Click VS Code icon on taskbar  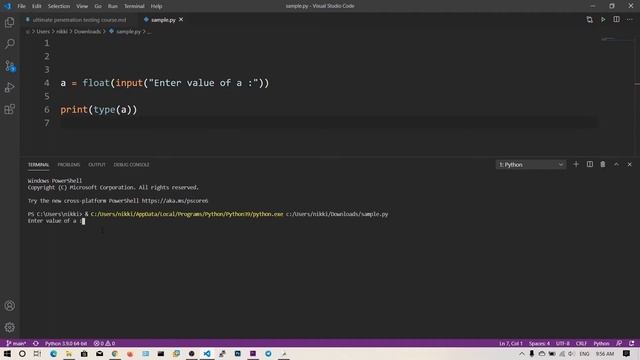tap(207, 354)
